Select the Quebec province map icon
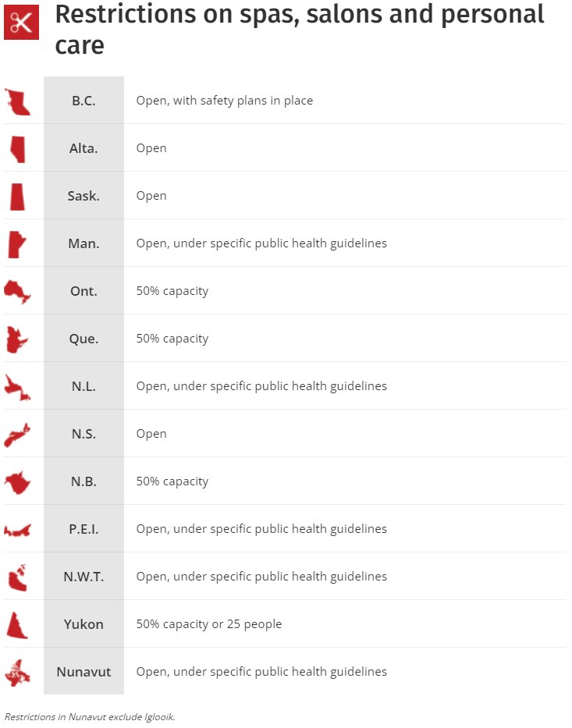Image resolution: width=572 pixels, height=728 pixels. coord(17,339)
